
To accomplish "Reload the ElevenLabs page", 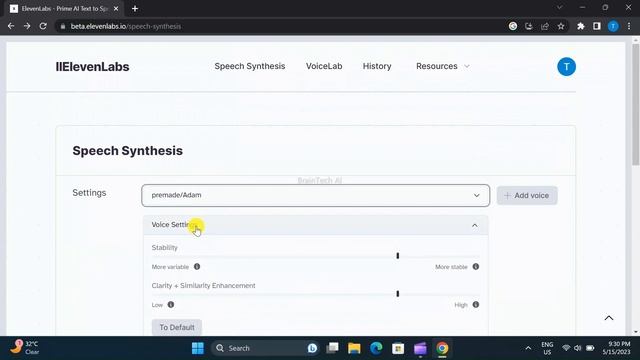I will 43,26.
